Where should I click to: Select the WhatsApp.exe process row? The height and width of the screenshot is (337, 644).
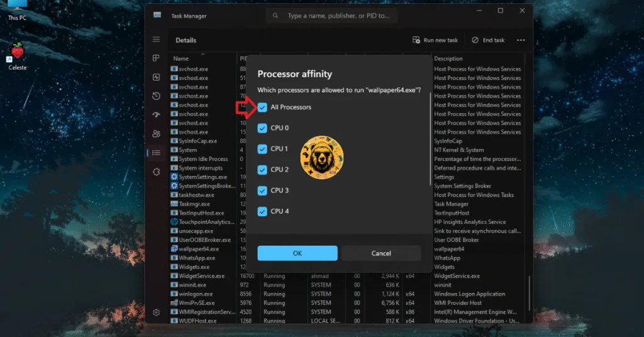click(197, 258)
